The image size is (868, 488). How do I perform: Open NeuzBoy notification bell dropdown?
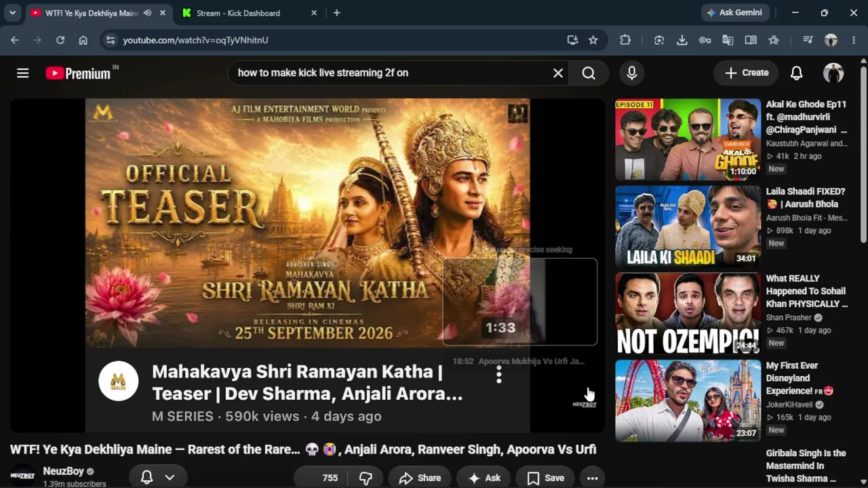click(158, 478)
